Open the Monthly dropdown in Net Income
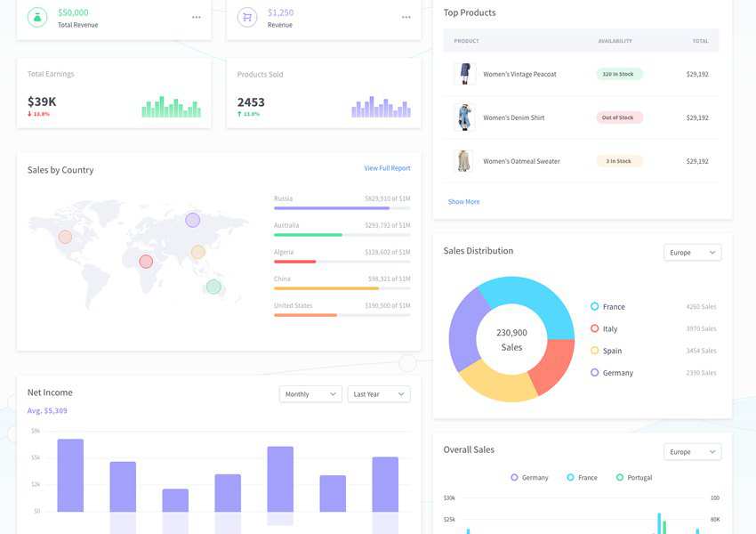This screenshot has width=756, height=534. pyautogui.click(x=310, y=394)
